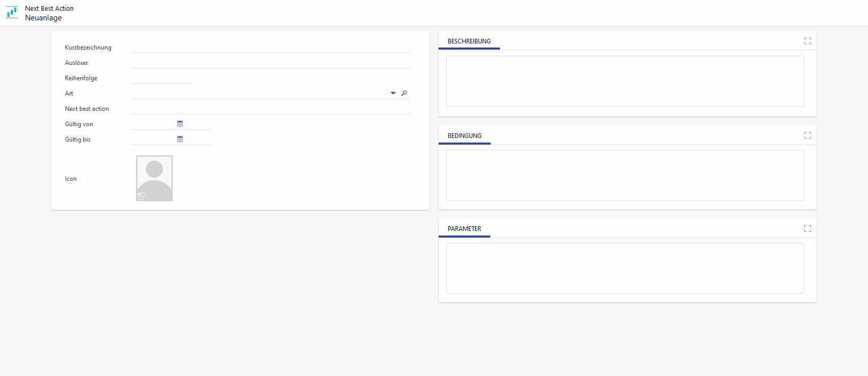Click inside the Bedingung text area
Screen dimensions: 868x376
[x=625, y=175]
